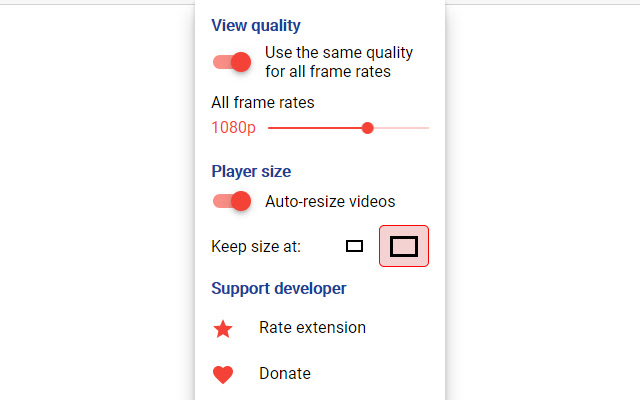The height and width of the screenshot is (400, 640).
Task: Disable the Auto-resize videos switch
Action: pyautogui.click(x=231, y=201)
